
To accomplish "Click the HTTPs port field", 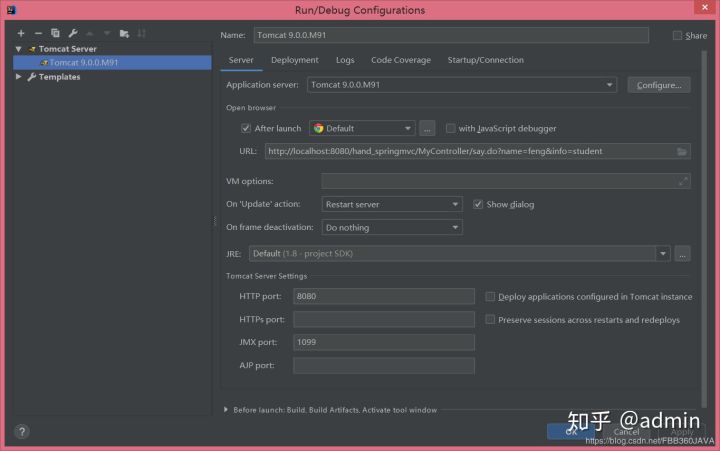I will coord(384,319).
